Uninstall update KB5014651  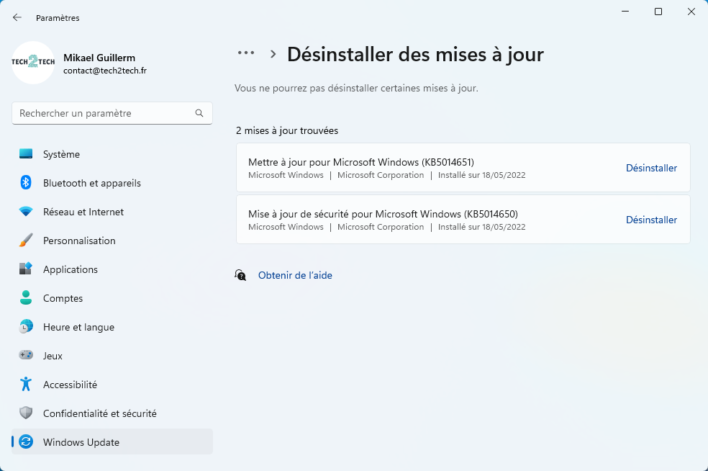(x=651, y=168)
